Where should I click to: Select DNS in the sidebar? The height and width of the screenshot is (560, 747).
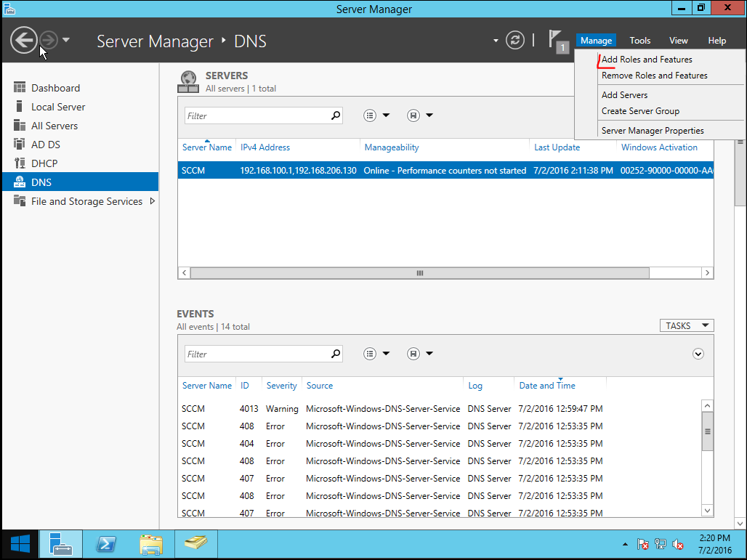80,182
